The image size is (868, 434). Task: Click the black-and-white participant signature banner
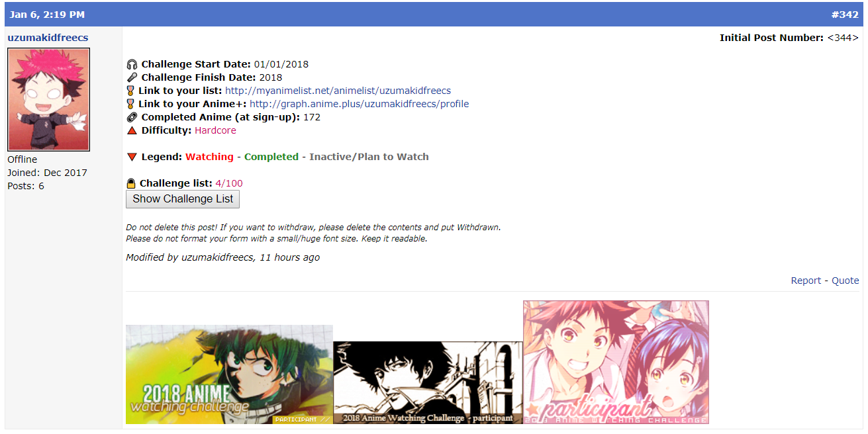[x=428, y=382]
